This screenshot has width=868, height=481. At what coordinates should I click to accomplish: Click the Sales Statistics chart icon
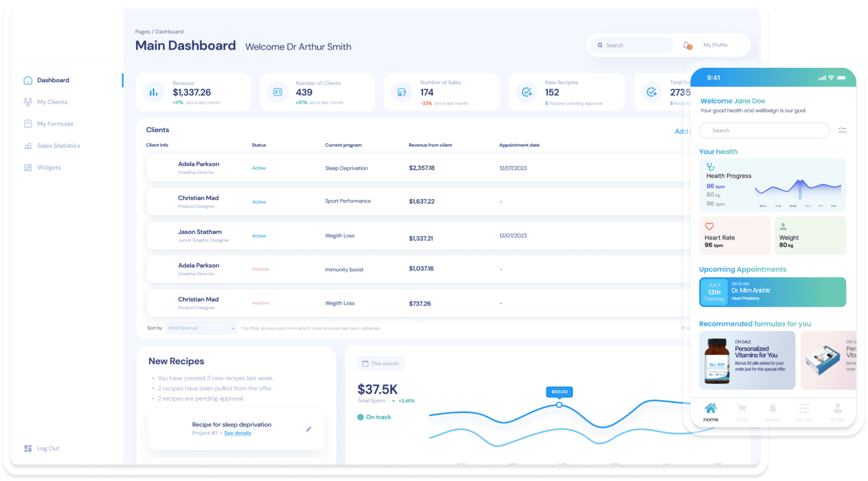pos(28,146)
